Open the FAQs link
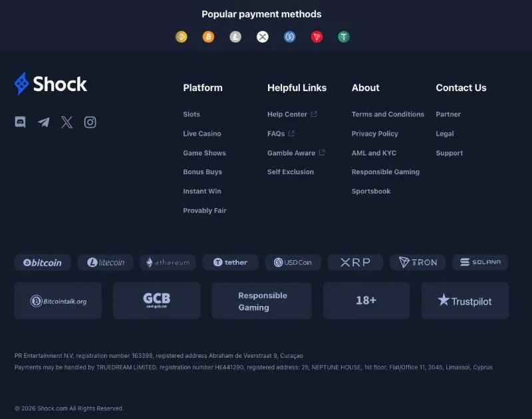The width and height of the screenshot is (532, 419). pos(276,134)
